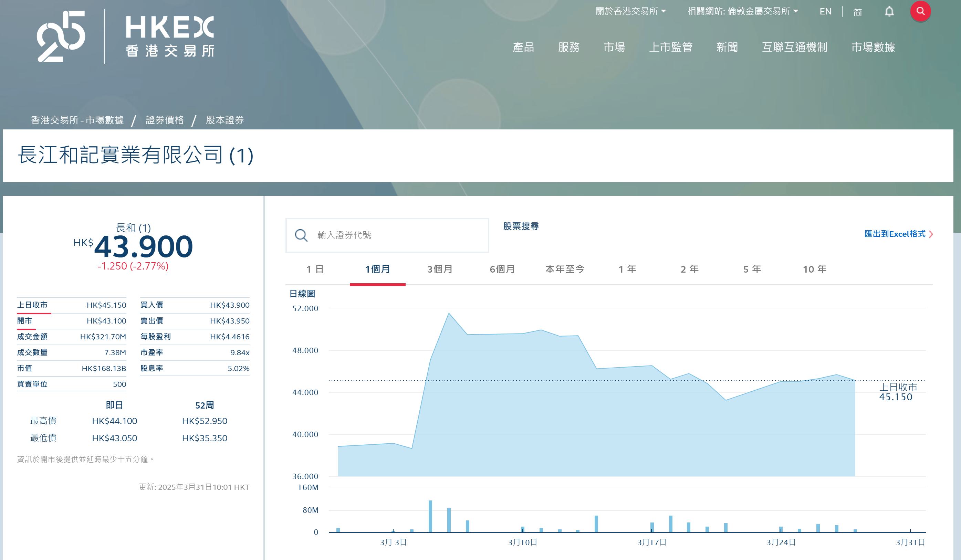Click the 3月17日 axis label

coord(652,542)
